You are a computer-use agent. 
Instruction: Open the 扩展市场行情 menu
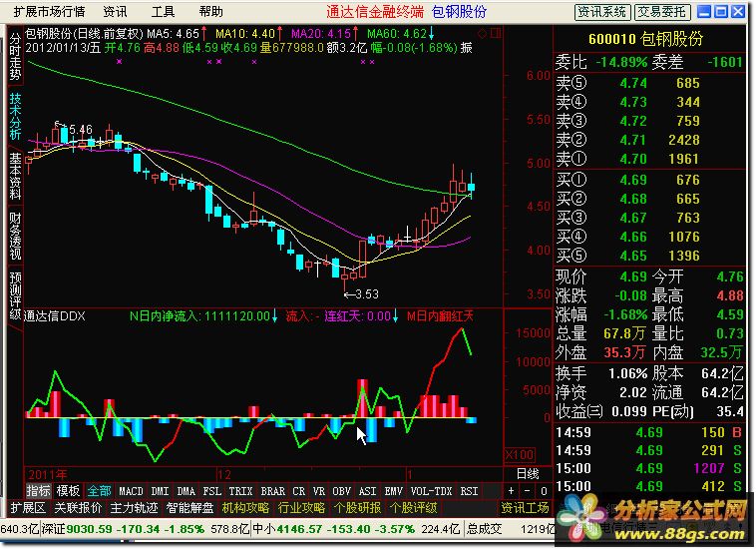tap(49, 12)
